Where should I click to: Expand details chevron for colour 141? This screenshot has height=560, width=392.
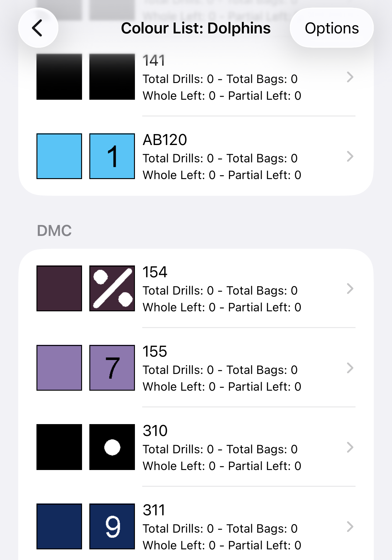350,77
